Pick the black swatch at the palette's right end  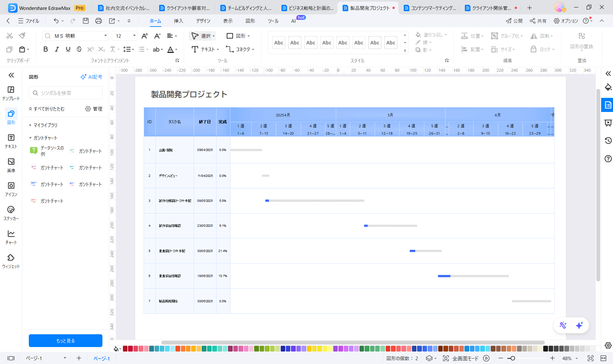pyautogui.click(x=545, y=349)
